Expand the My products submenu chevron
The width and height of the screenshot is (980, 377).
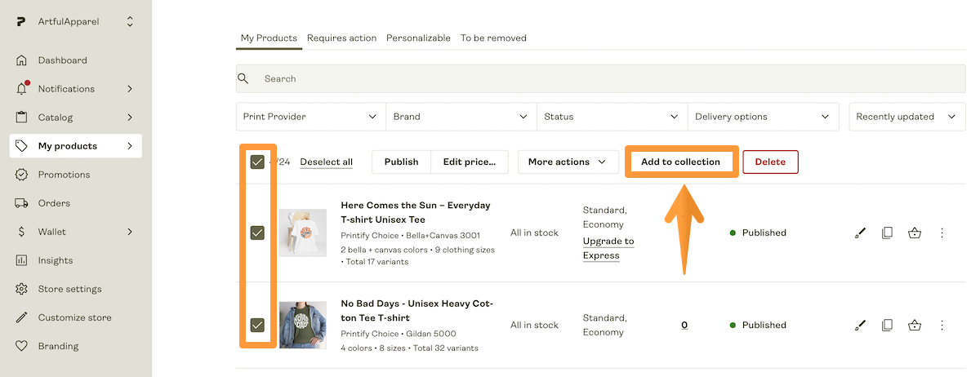coord(130,146)
